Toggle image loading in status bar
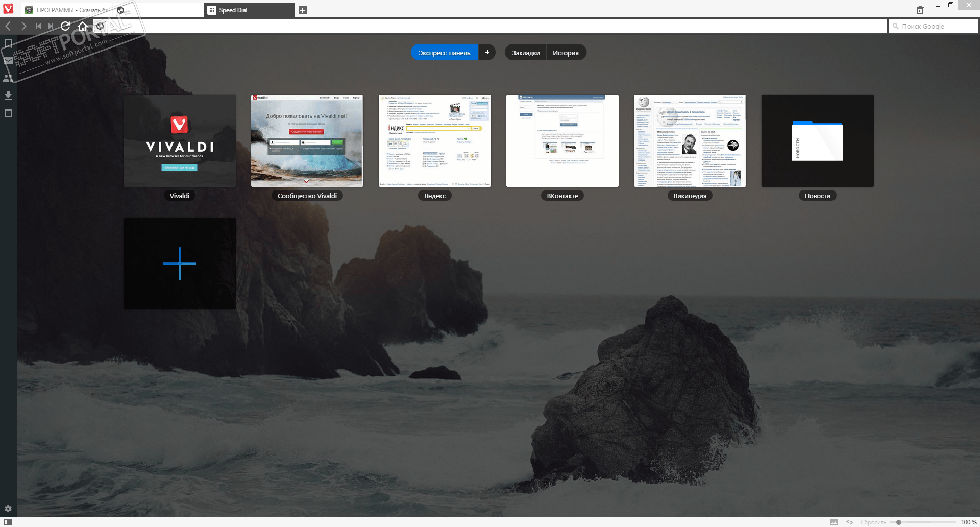Screen dimensions: 980x527 coord(834,522)
